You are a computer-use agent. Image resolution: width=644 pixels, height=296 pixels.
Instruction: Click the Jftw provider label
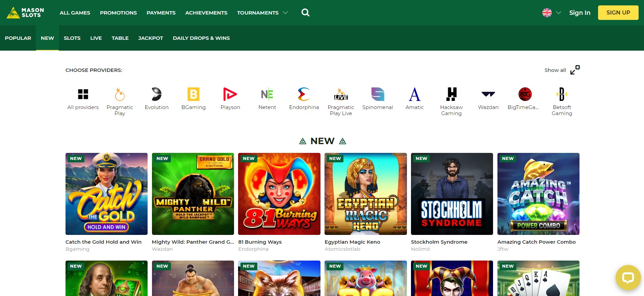coord(503,249)
